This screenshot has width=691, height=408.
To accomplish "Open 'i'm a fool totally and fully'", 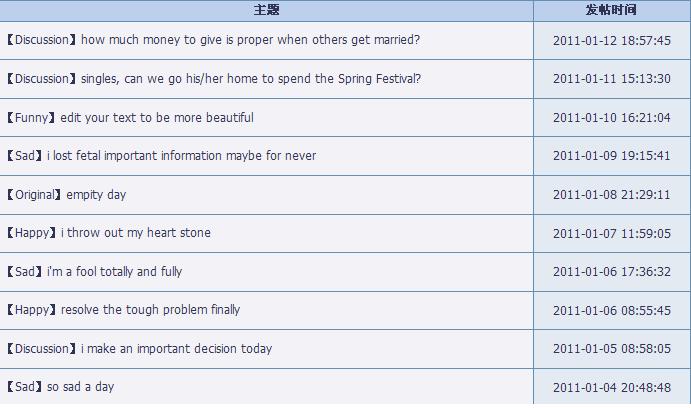I will click(x=114, y=271).
